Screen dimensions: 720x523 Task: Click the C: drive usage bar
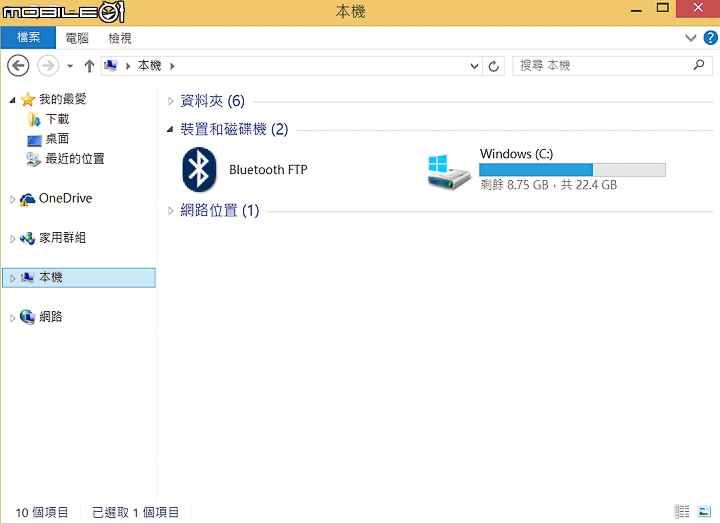pos(572,170)
